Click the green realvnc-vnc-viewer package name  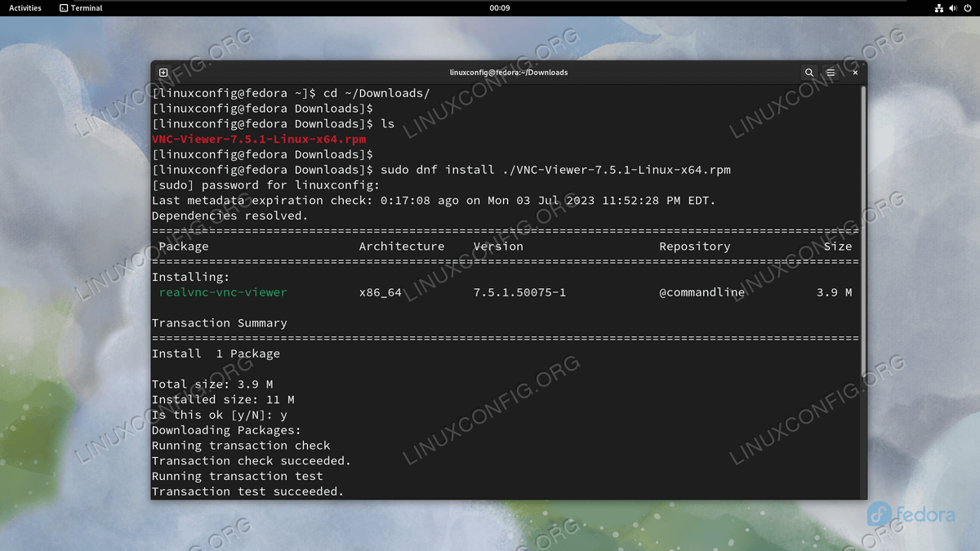tap(223, 292)
